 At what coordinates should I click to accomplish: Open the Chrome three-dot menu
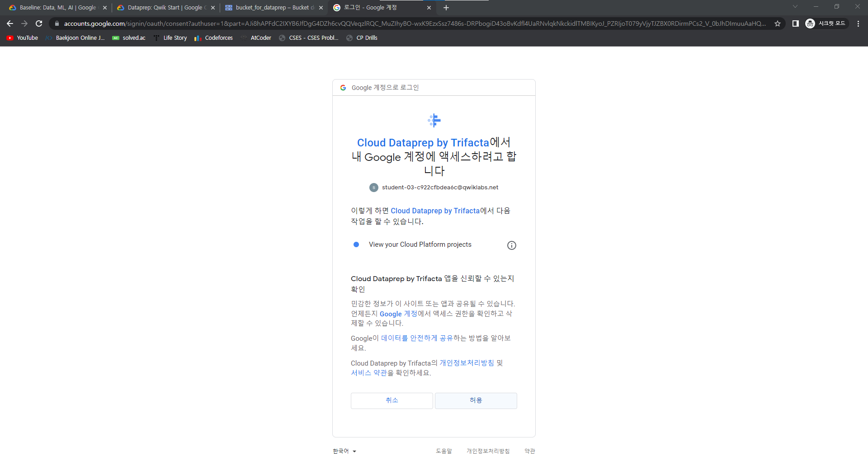point(858,23)
